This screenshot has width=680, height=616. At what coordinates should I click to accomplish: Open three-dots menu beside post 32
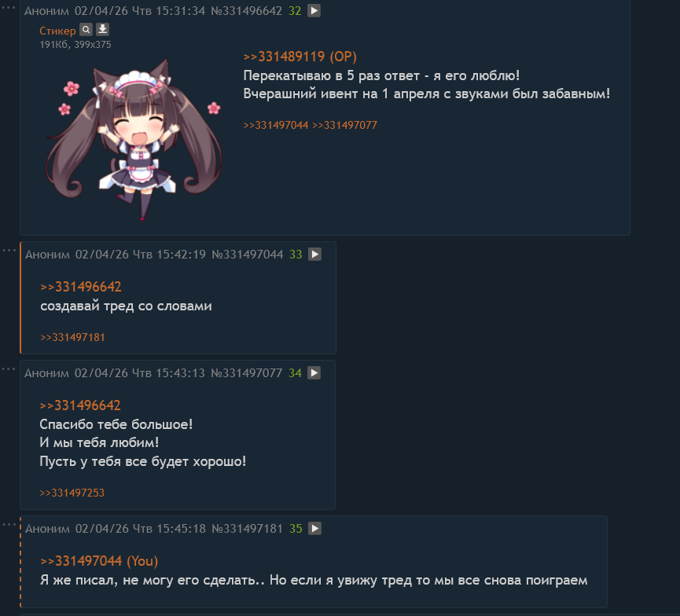click(9, 8)
